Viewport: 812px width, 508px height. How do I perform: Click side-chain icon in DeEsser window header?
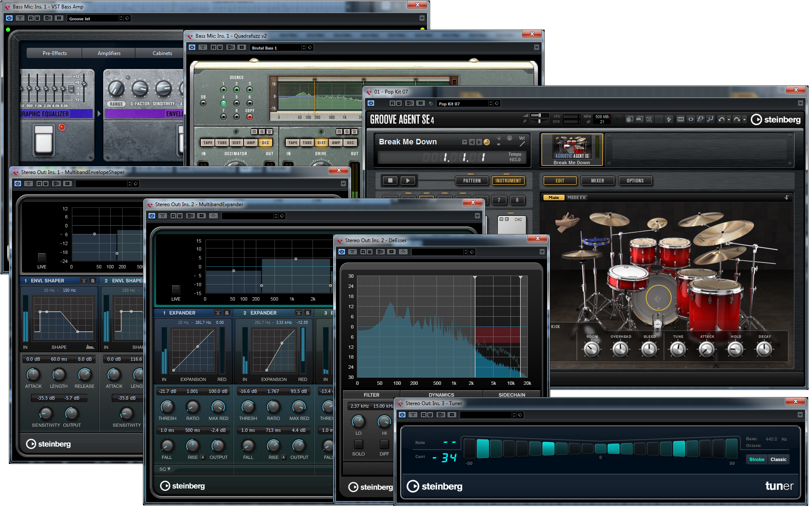coord(403,252)
